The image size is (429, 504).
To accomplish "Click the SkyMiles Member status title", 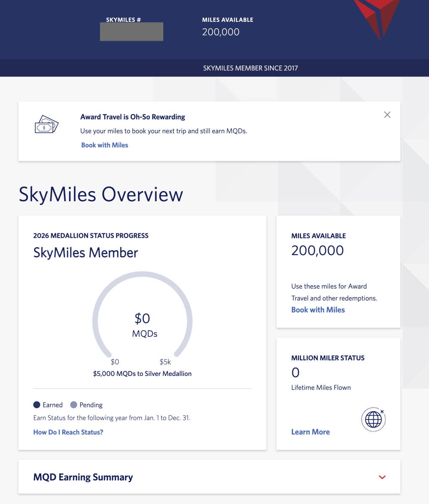I will pos(86,253).
